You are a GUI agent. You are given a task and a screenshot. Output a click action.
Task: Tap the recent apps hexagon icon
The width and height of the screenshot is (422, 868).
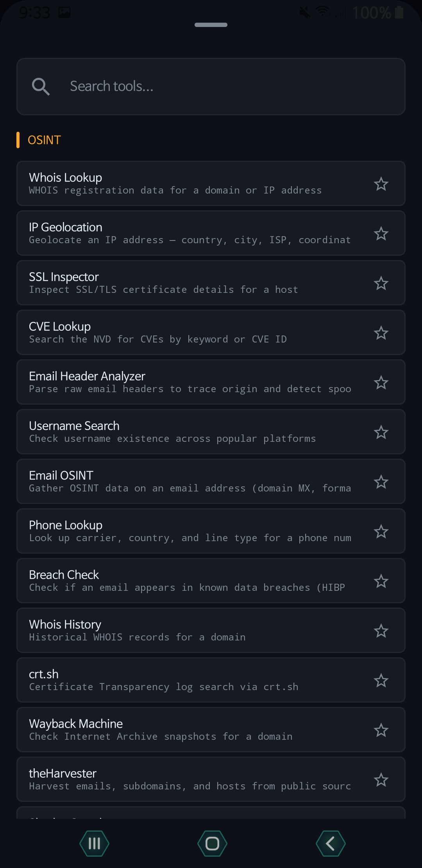94,843
